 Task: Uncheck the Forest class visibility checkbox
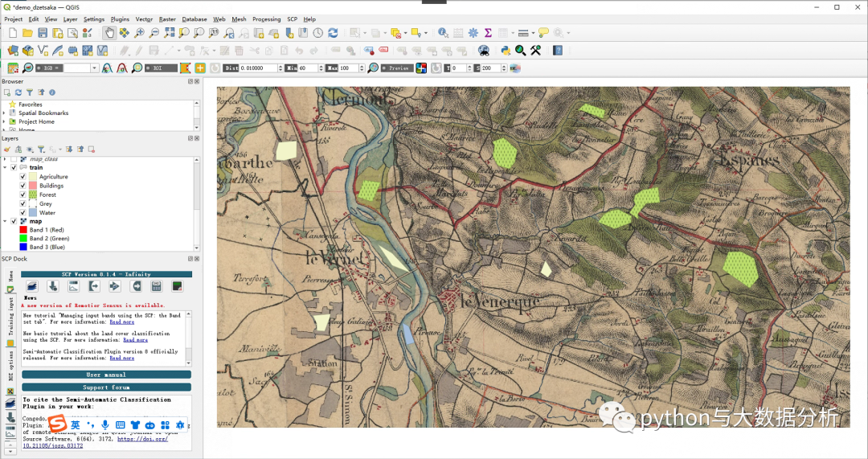click(x=23, y=195)
